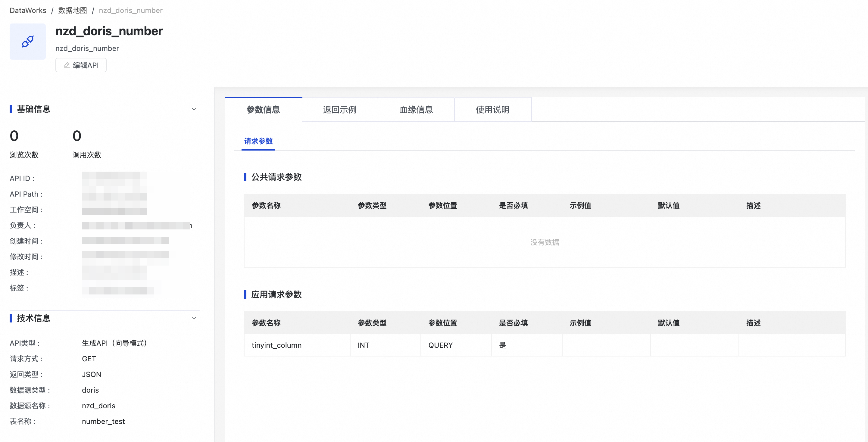Image resolution: width=868 pixels, height=442 pixels.
Task: Go to 数据地图 breadcrumb
Action: coord(73,11)
